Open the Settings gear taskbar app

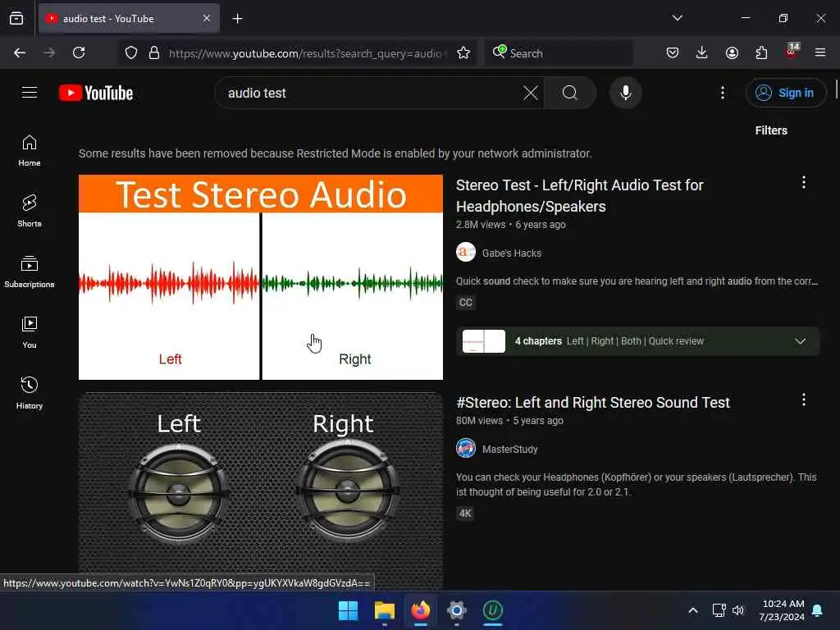456,610
